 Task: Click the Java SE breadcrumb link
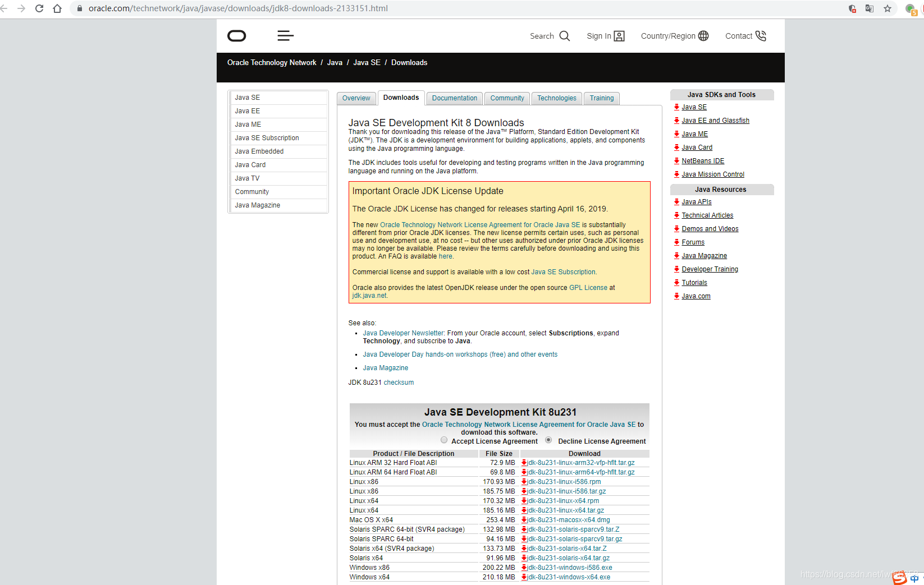tap(367, 63)
